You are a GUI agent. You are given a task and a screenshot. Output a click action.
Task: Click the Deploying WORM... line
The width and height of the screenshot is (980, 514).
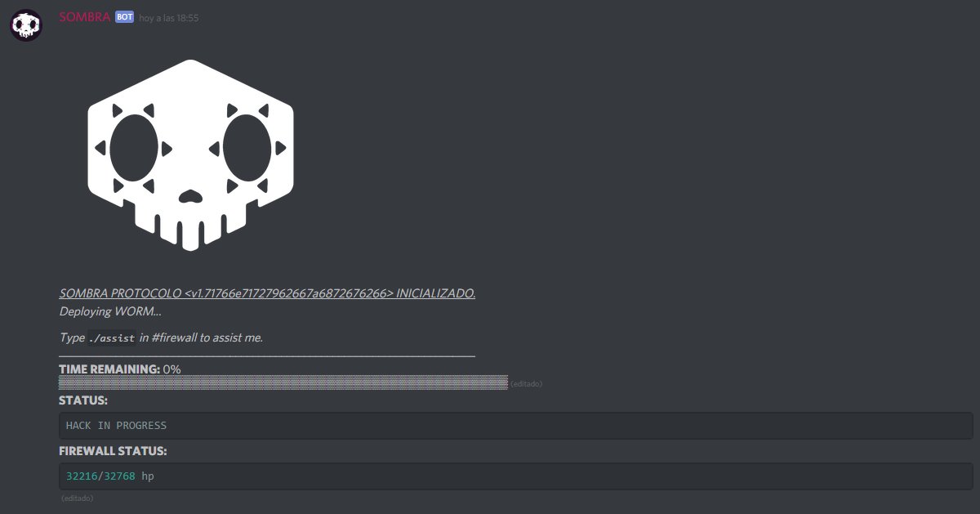coord(110,311)
